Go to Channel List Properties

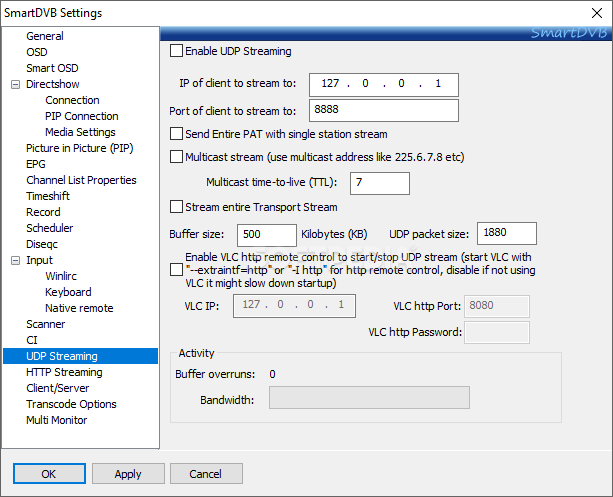tap(81, 180)
